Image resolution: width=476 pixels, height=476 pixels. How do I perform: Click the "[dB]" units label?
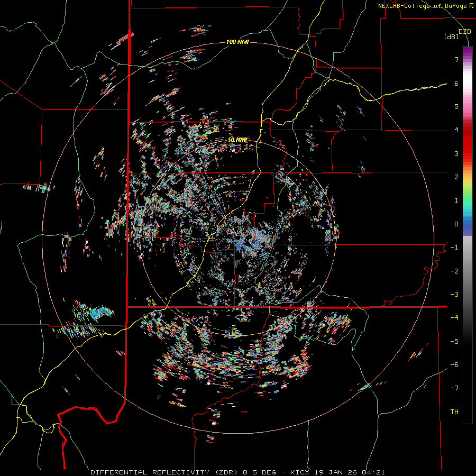(x=452, y=37)
